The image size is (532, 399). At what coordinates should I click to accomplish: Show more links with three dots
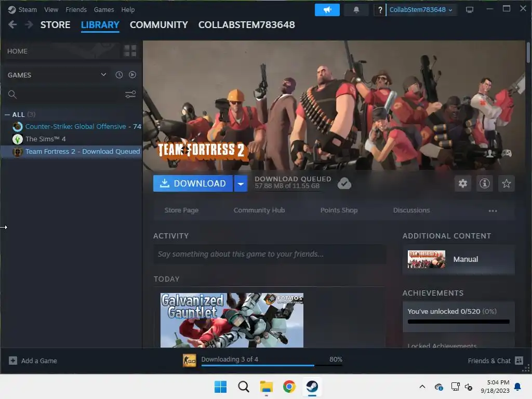point(493,211)
